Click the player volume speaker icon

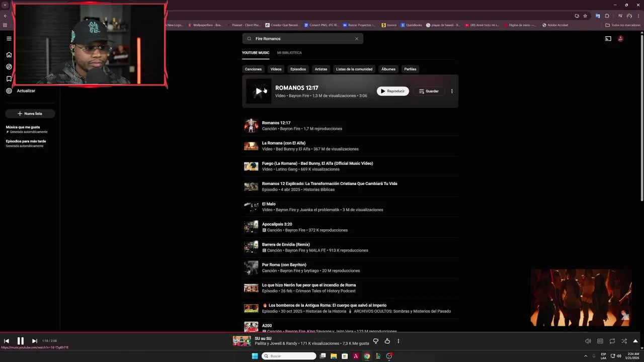click(588, 341)
